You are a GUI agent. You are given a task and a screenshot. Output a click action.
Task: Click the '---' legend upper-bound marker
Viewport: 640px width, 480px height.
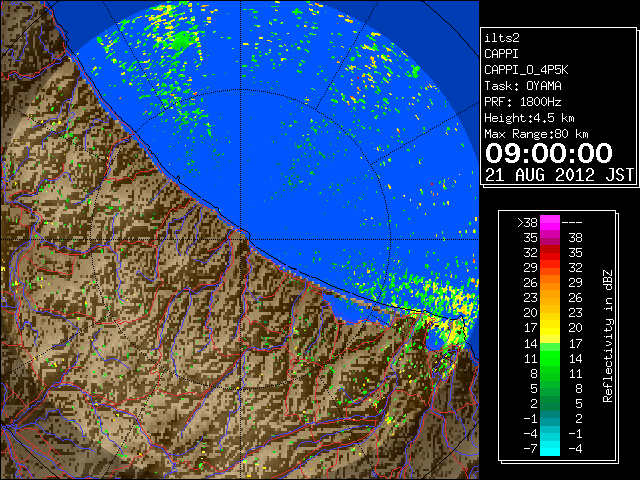click(572, 223)
